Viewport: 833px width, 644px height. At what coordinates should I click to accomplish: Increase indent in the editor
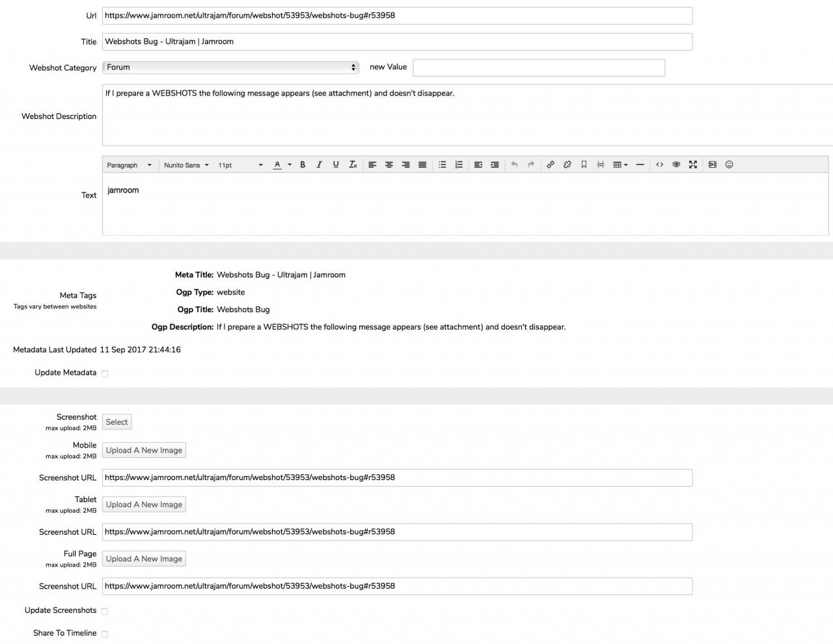coord(495,165)
